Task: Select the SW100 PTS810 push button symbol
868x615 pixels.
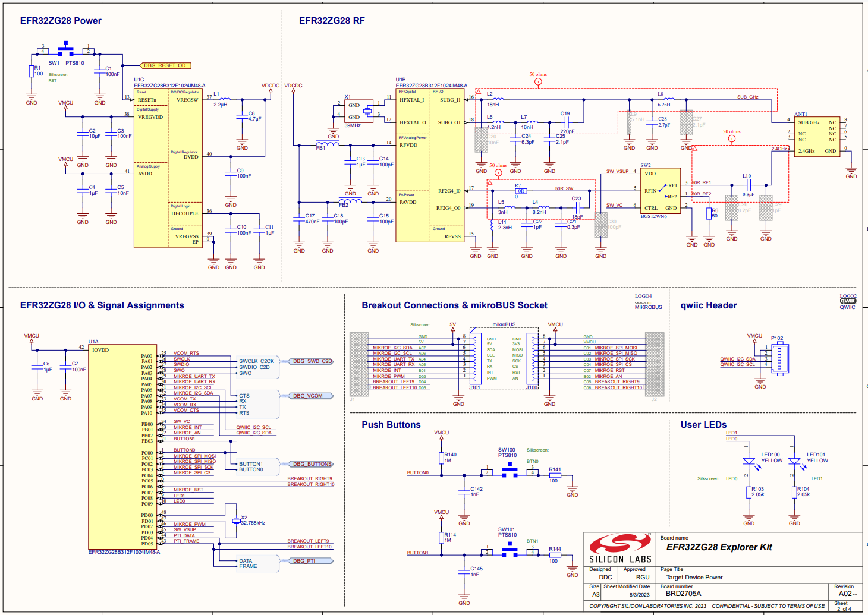Action: pos(510,471)
